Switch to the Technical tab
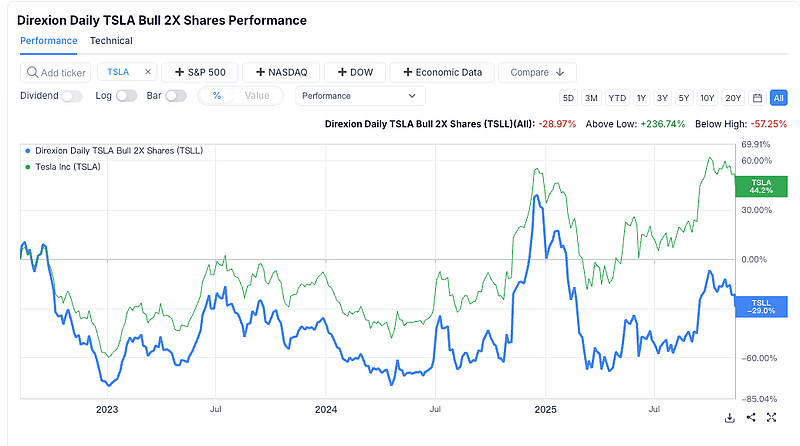Image resolution: width=800 pixels, height=446 pixels. [x=111, y=41]
